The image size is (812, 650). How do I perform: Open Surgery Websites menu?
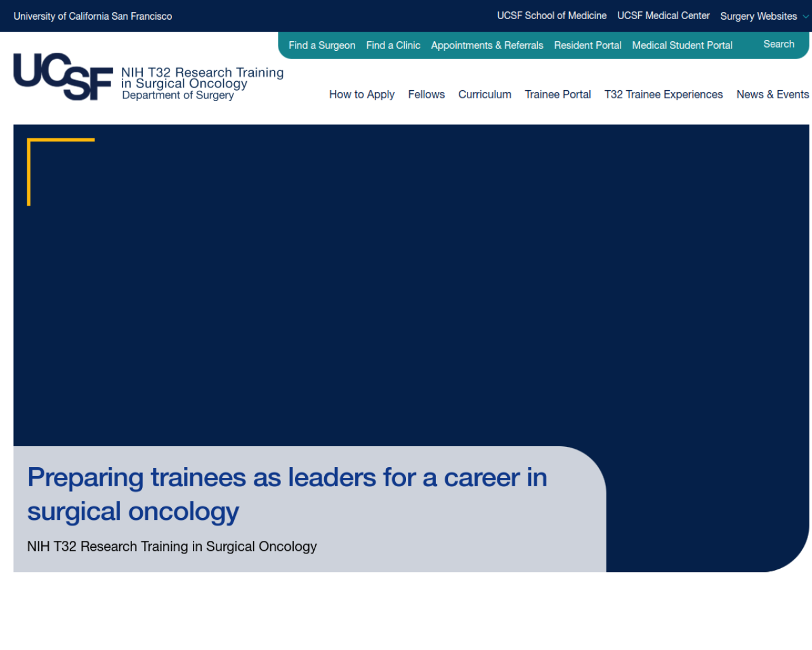[x=758, y=16]
